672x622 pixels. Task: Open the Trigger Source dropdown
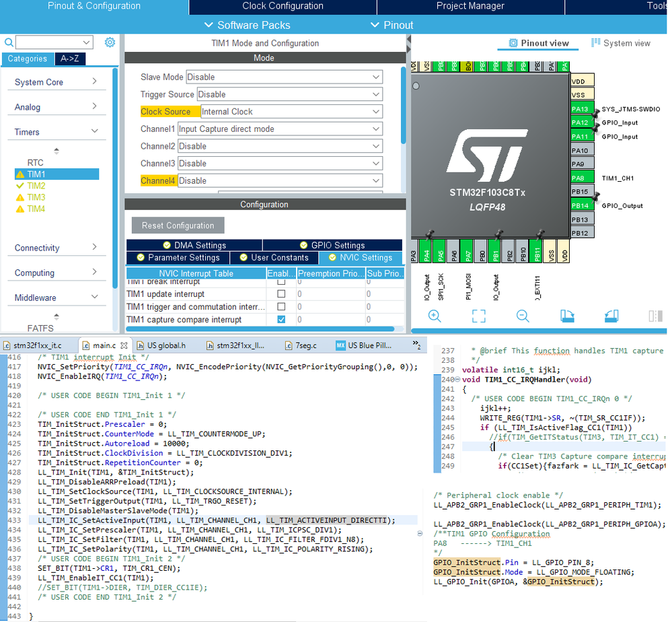click(x=376, y=94)
